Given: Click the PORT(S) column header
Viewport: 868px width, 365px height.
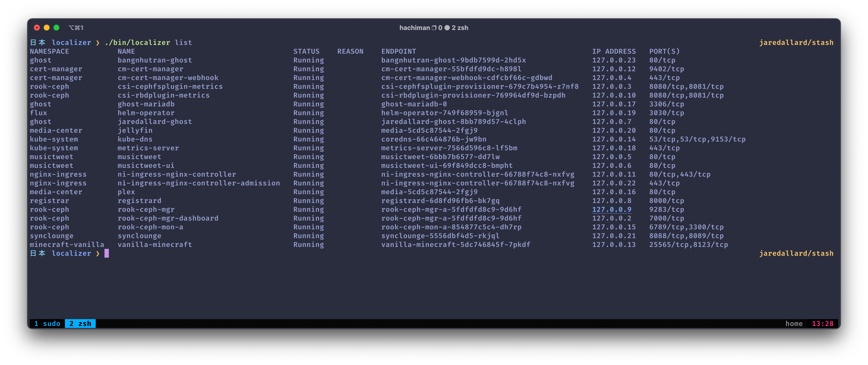Looking at the screenshot, I should 664,51.
